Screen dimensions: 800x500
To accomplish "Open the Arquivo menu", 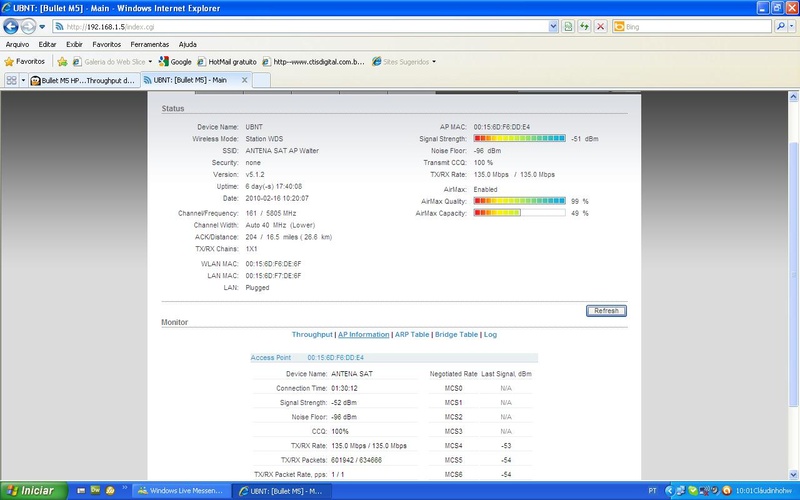I will (17, 44).
